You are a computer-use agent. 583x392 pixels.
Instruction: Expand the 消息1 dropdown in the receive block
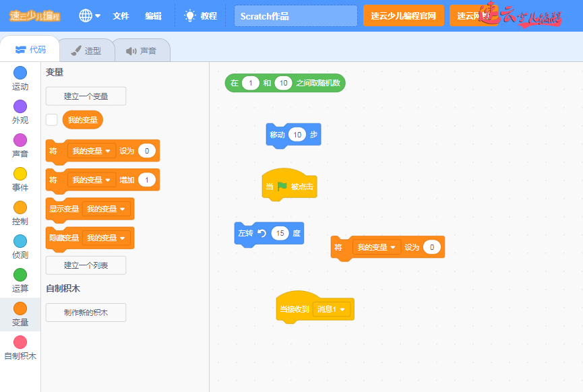334,309
